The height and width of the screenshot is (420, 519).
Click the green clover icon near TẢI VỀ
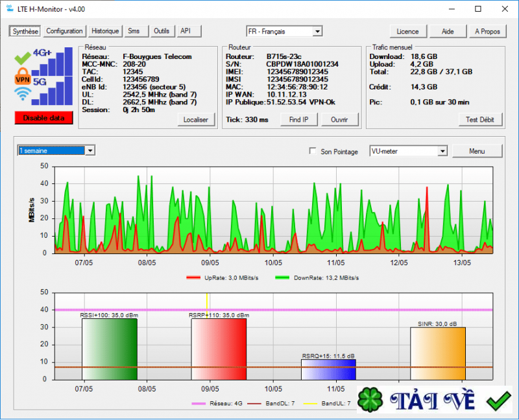pyautogui.click(x=370, y=400)
